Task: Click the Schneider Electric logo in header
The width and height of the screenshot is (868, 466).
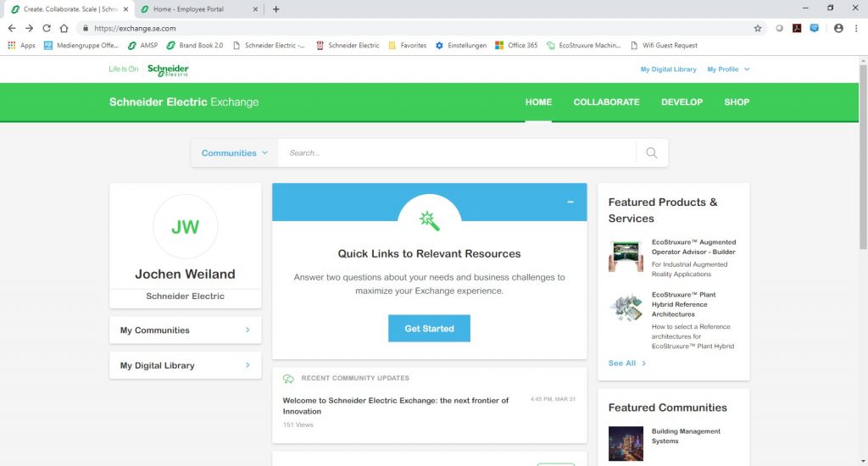Action: [x=168, y=69]
